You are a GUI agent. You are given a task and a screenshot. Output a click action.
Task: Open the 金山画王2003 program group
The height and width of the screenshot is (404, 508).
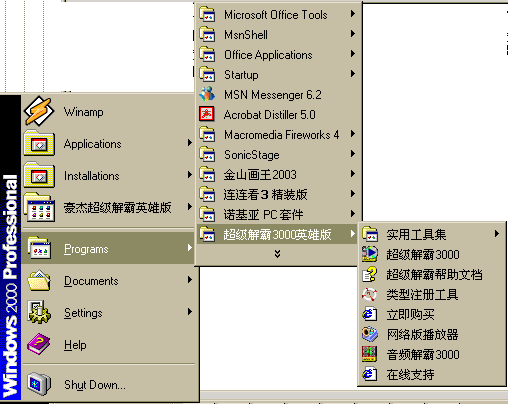pyautogui.click(x=277, y=174)
